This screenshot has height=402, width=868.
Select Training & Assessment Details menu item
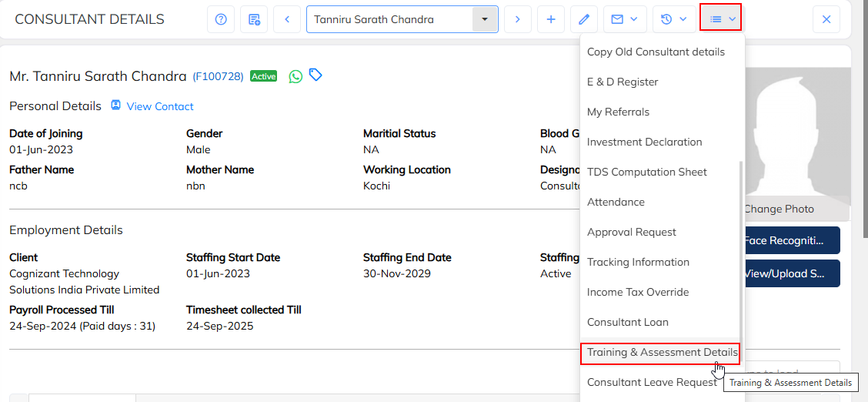662,353
